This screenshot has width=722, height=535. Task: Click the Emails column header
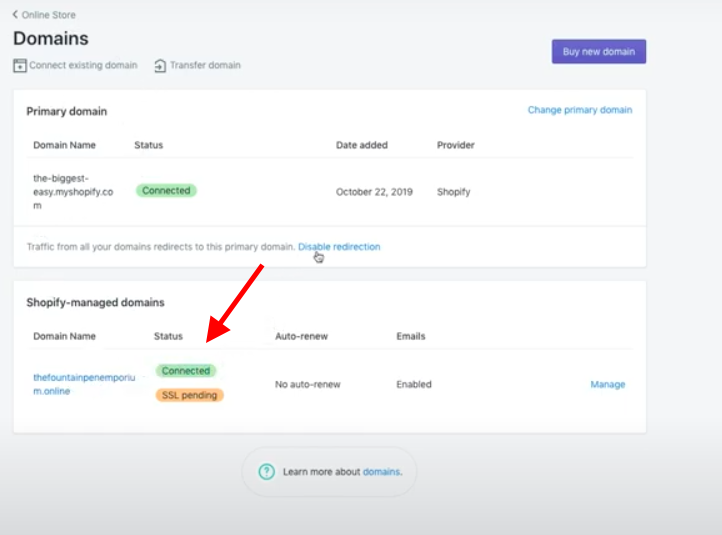pyautogui.click(x=411, y=337)
